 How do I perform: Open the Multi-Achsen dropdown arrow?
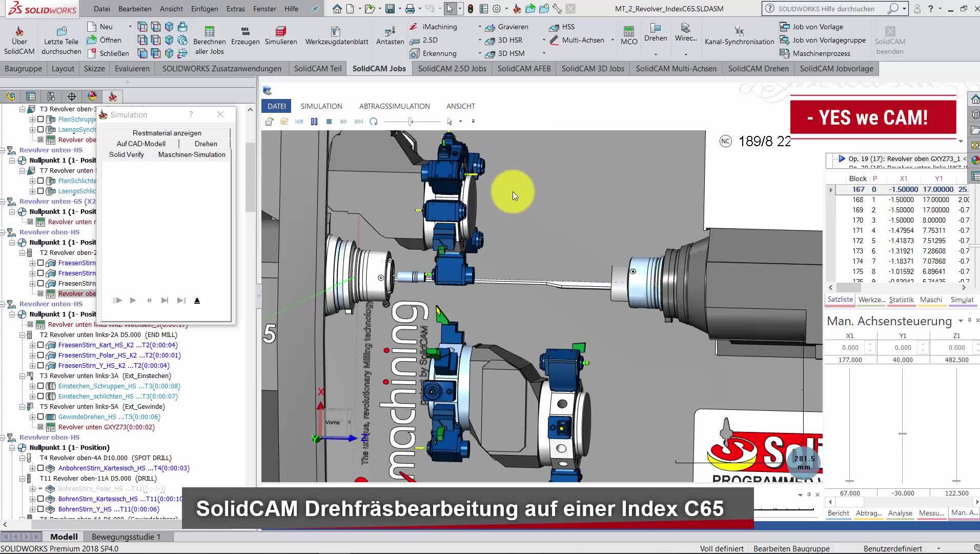click(x=612, y=40)
